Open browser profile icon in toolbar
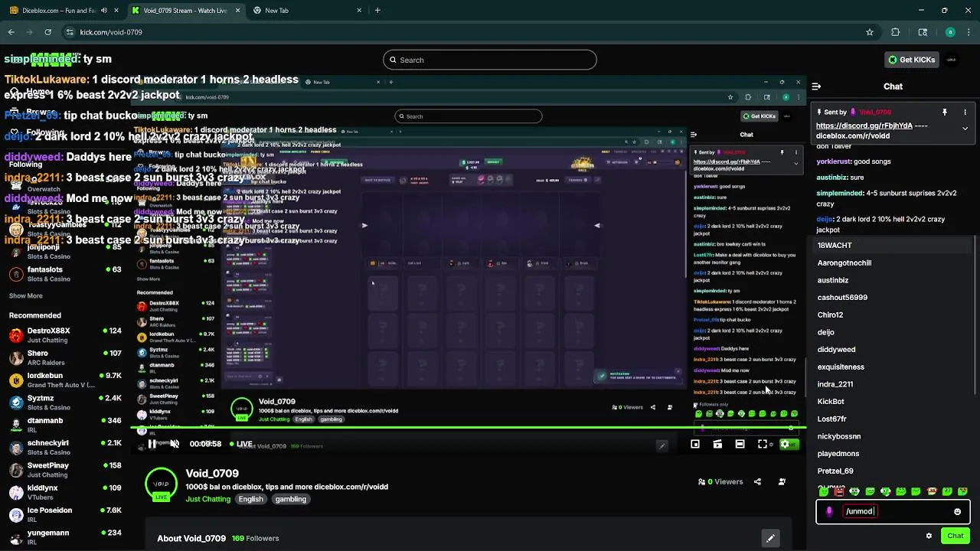 950,32
